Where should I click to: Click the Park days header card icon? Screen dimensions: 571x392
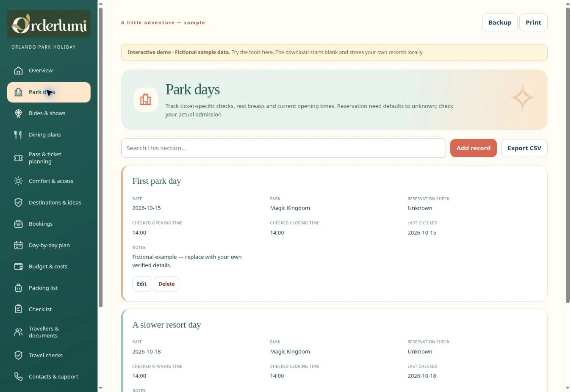(x=146, y=99)
